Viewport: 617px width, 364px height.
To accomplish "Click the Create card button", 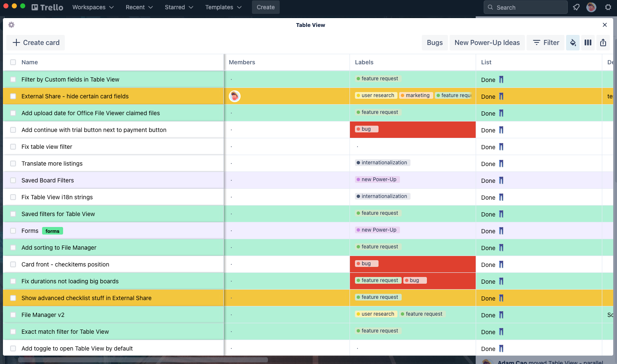I will pyautogui.click(x=35, y=42).
